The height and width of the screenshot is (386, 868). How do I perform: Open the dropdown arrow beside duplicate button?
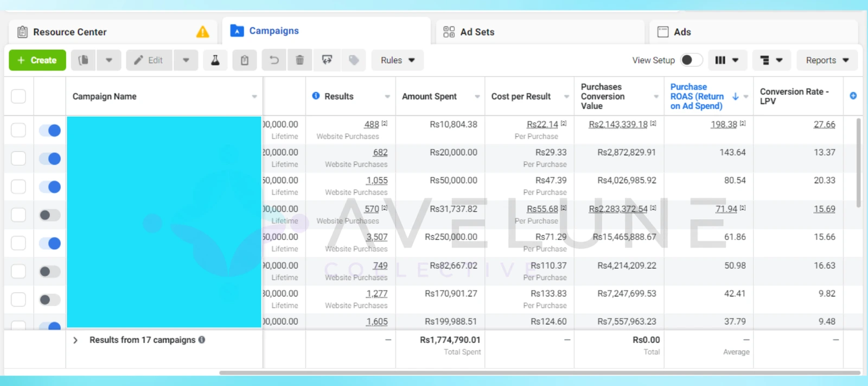tap(109, 60)
